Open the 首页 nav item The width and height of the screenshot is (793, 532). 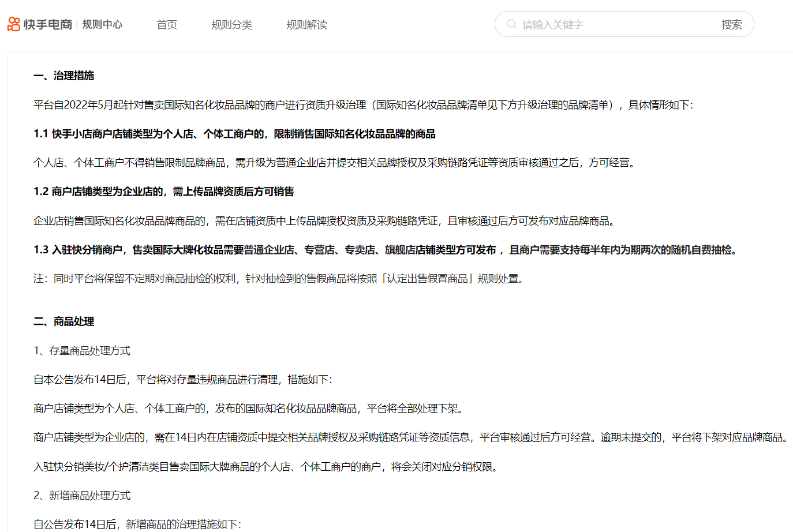tap(167, 25)
